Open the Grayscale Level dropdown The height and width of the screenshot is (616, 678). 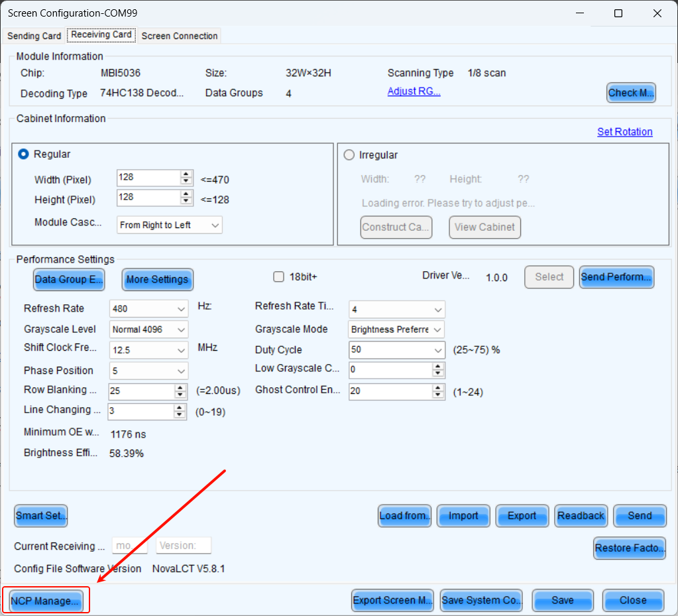click(181, 330)
